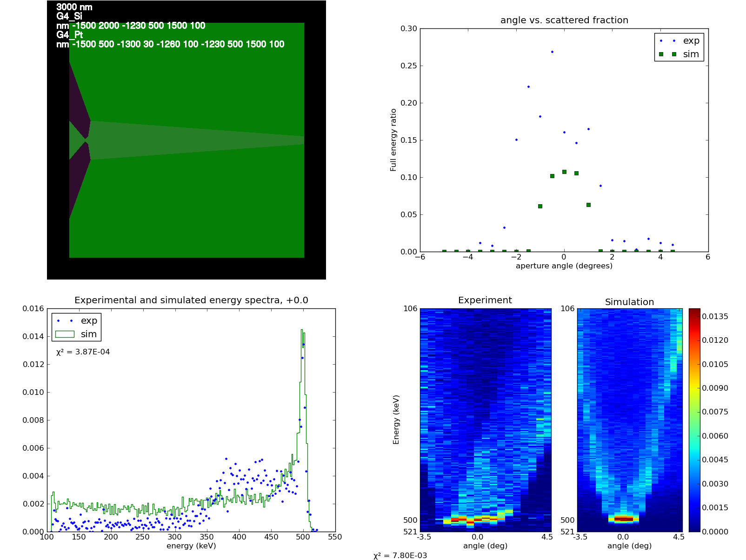Click y-axis tick '0.30' on angle plot
Screen dimensions: 746x560
click(x=409, y=28)
